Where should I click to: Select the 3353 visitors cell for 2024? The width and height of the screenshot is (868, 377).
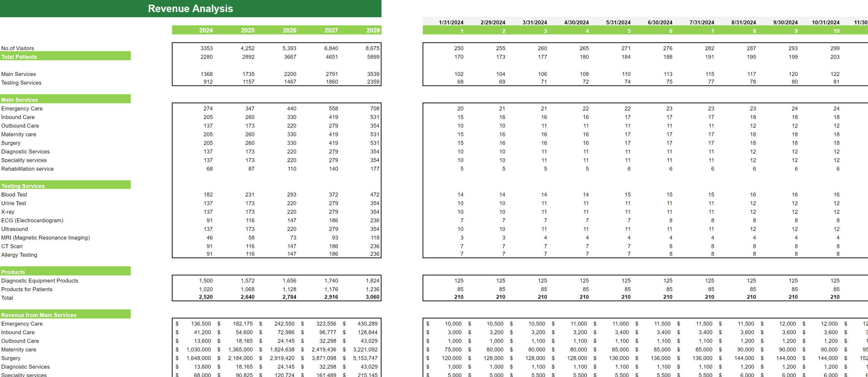click(206, 48)
